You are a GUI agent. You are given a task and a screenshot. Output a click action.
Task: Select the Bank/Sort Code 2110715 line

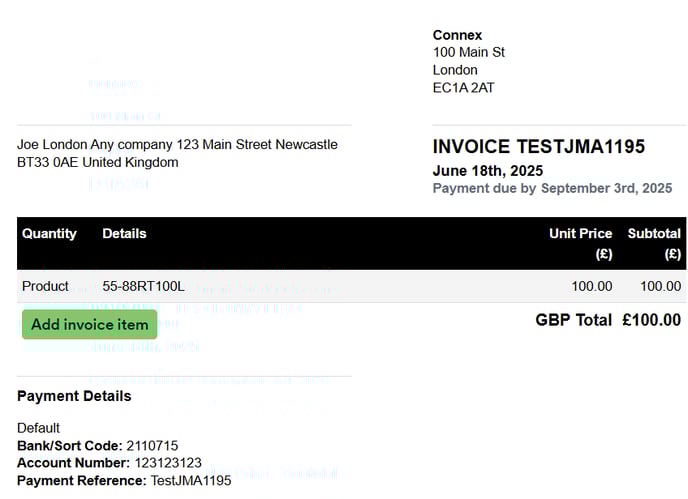[x=97, y=445]
